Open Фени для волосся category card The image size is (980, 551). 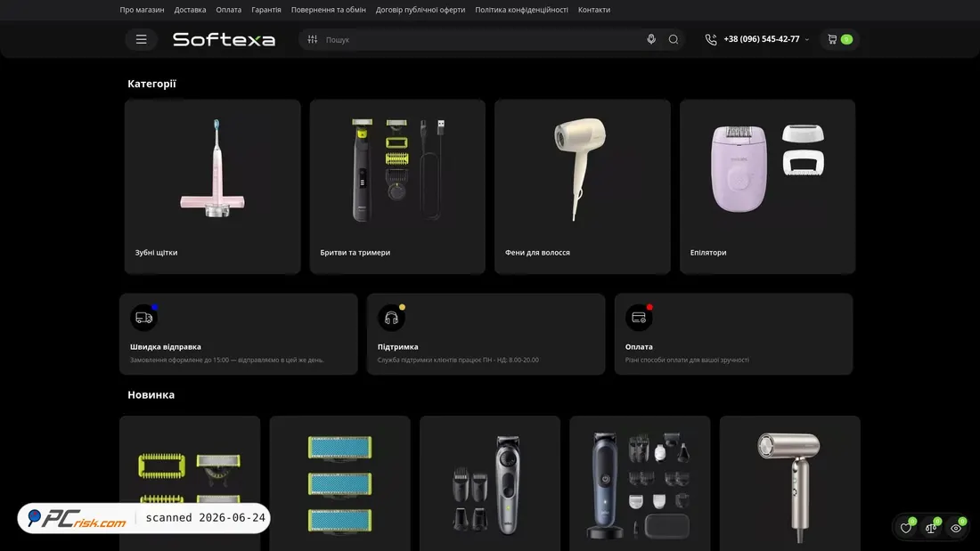[583, 186]
